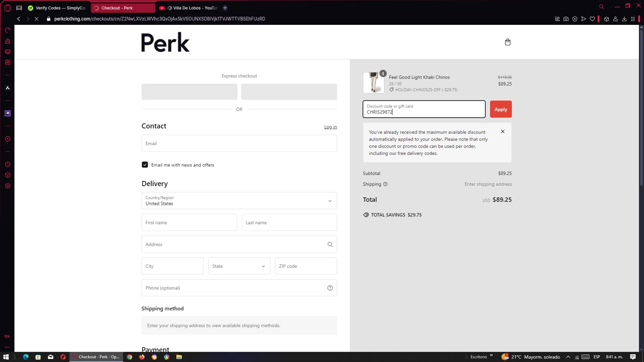Open the shopping bag cart icon
Screen dimensions: 644x362
(507, 42)
